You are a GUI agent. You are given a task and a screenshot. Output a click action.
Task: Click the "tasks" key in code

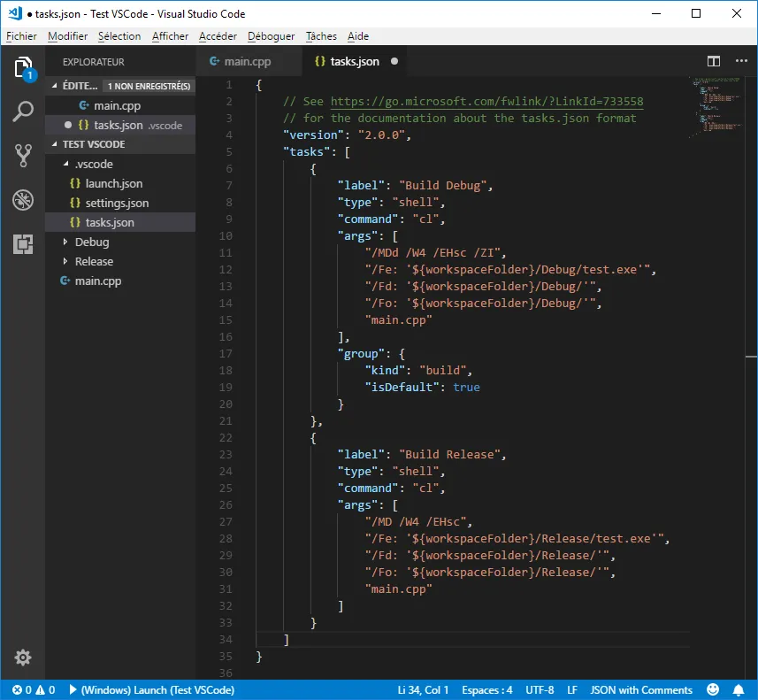coord(307,152)
